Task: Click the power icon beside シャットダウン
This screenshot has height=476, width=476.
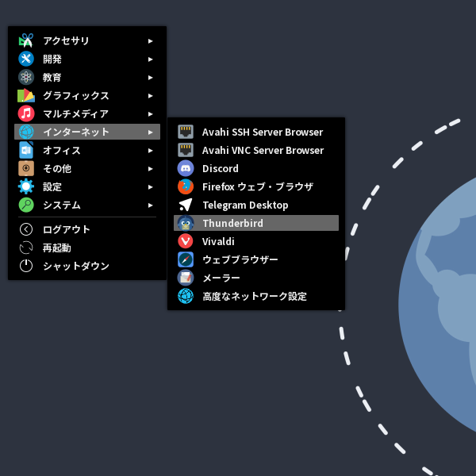Action: click(x=26, y=266)
